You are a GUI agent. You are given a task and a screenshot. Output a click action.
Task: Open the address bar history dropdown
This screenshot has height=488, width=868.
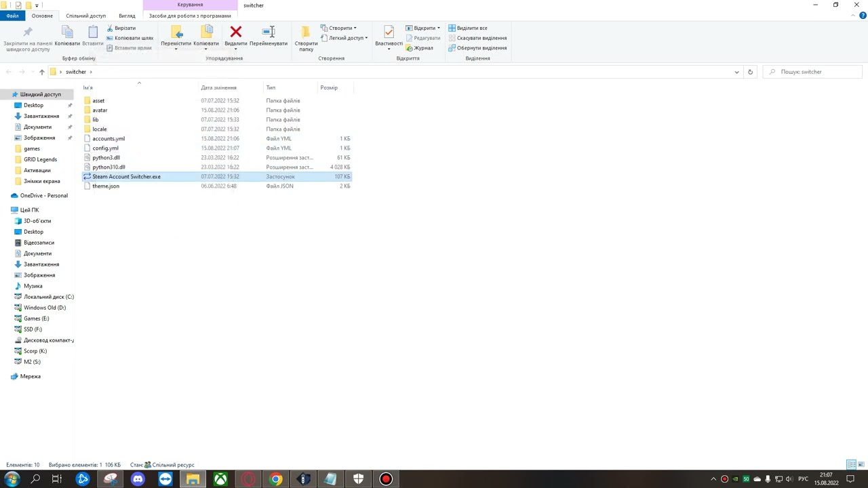(736, 72)
